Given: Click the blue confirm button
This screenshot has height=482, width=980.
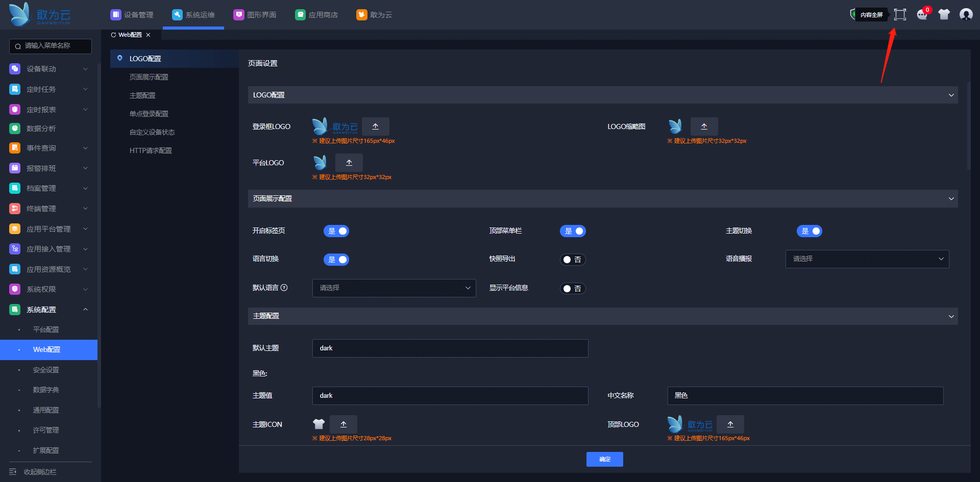Looking at the screenshot, I should (604, 459).
